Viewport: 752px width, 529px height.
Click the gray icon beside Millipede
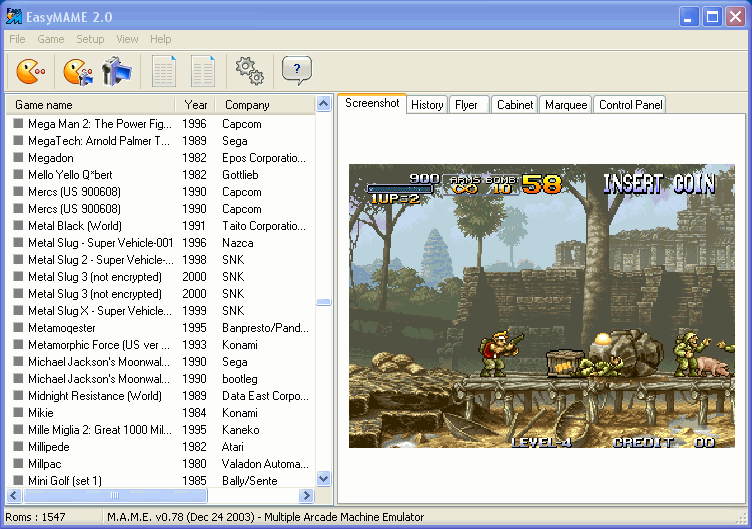pyautogui.click(x=18, y=446)
